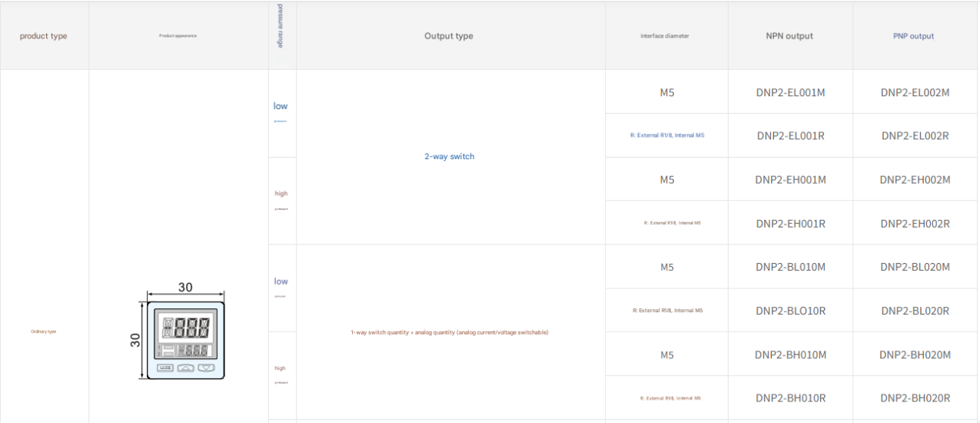Select model DNP2-EH002R in PNP column
980x423 pixels.
click(915, 224)
